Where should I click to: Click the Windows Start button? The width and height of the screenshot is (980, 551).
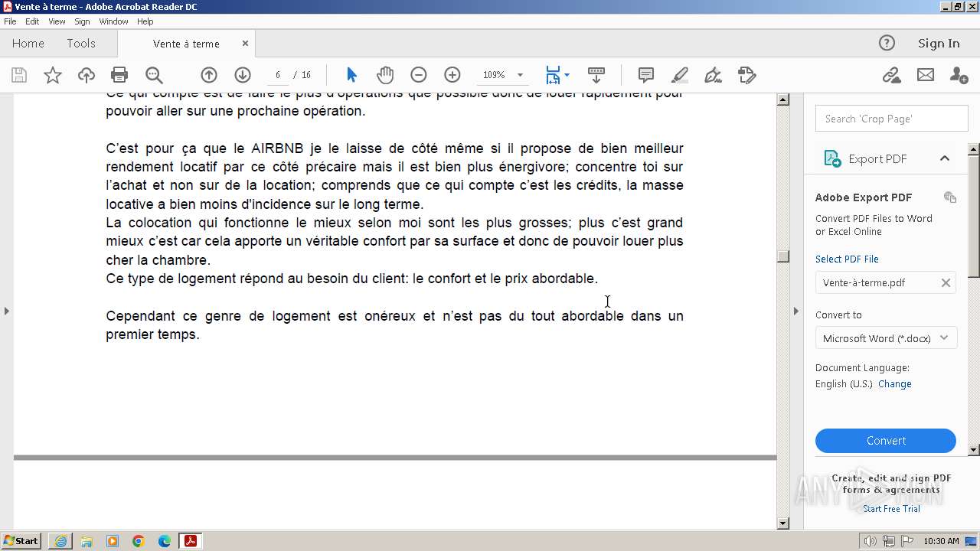point(21,541)
